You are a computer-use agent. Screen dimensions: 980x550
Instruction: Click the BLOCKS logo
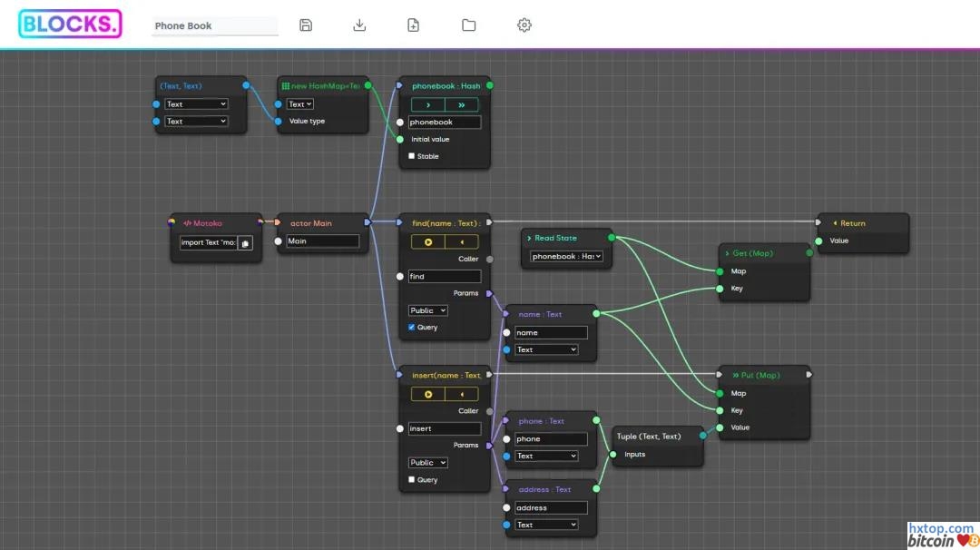pyautogui.click(x=70, y=25)
